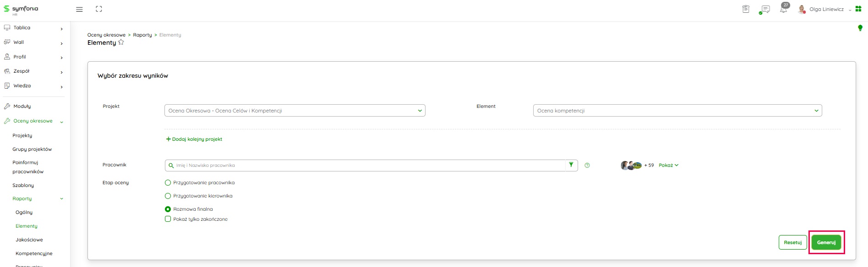Viewport: 868px width, 267px height.
Task: Click the help icon next to Pracownik field
Action: [587, 166]
